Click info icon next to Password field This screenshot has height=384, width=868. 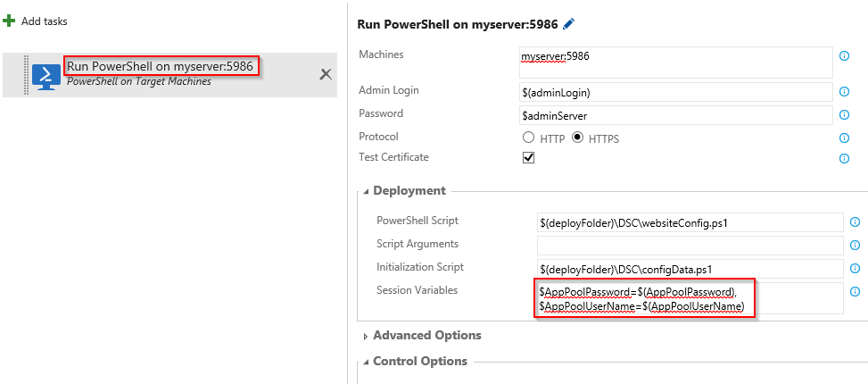tap(844, 115)
